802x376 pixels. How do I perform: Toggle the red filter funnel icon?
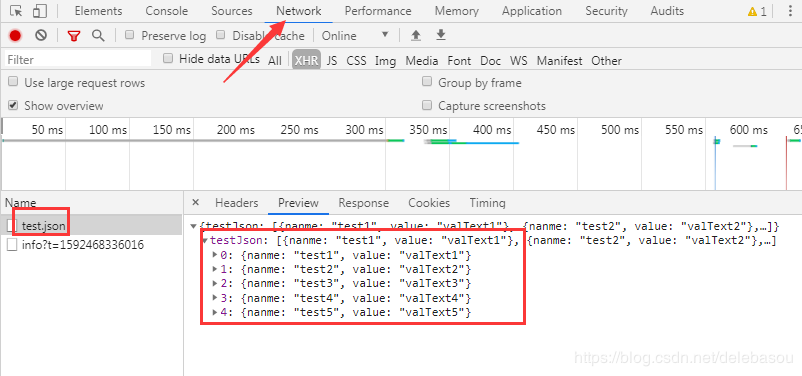pos(74,35)
